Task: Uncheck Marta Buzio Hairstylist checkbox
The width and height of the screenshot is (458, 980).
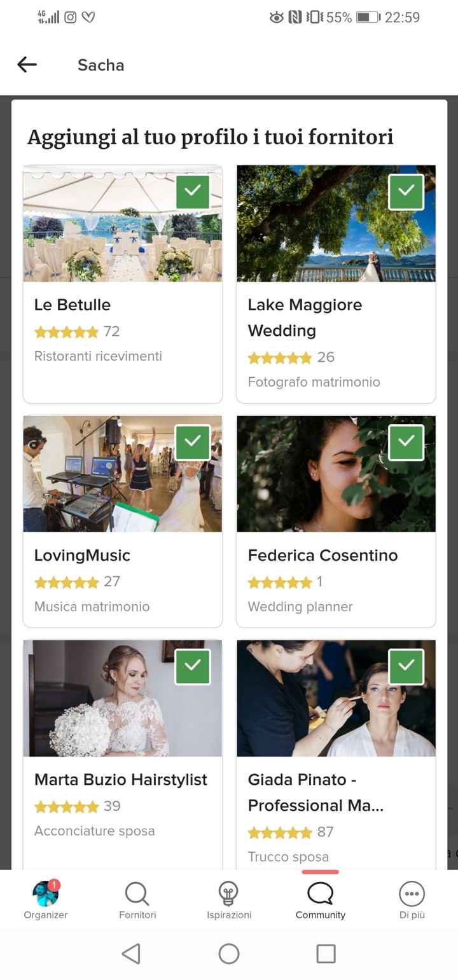Action: point(193,666)
